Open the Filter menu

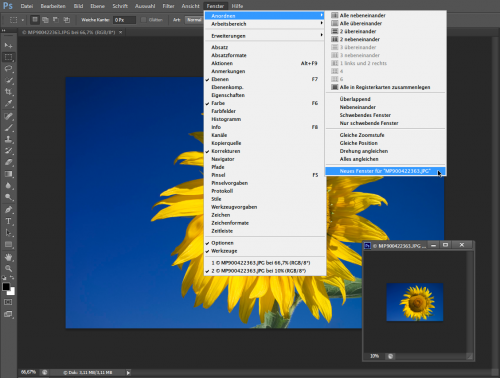tap(168, 6)
